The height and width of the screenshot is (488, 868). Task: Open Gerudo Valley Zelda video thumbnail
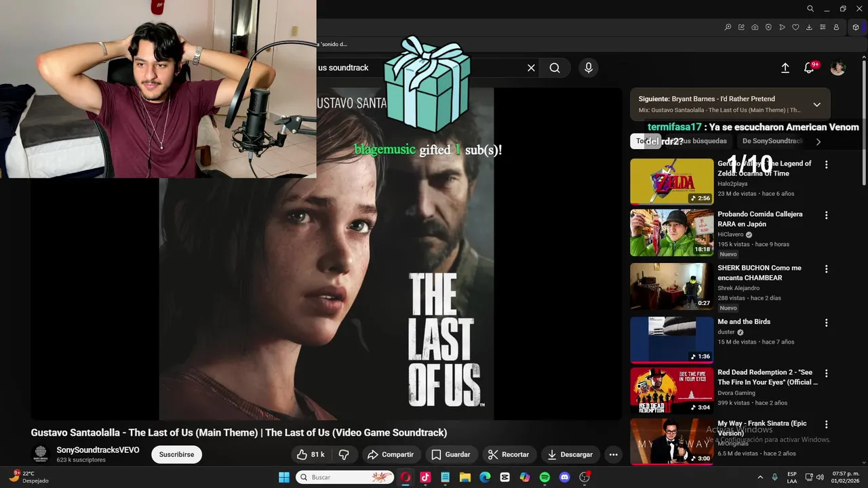671,182
